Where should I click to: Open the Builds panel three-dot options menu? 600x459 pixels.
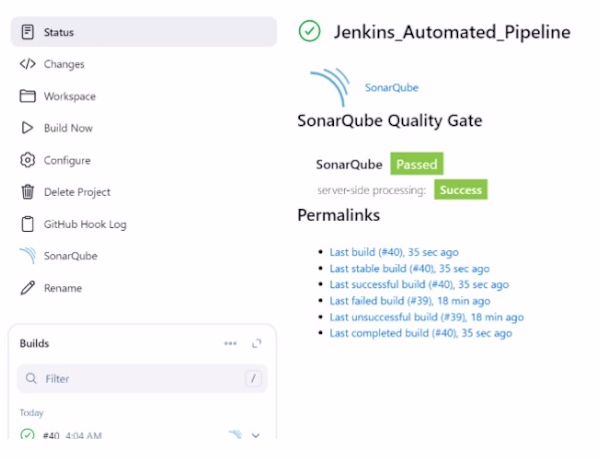click(x=230, y=343)
